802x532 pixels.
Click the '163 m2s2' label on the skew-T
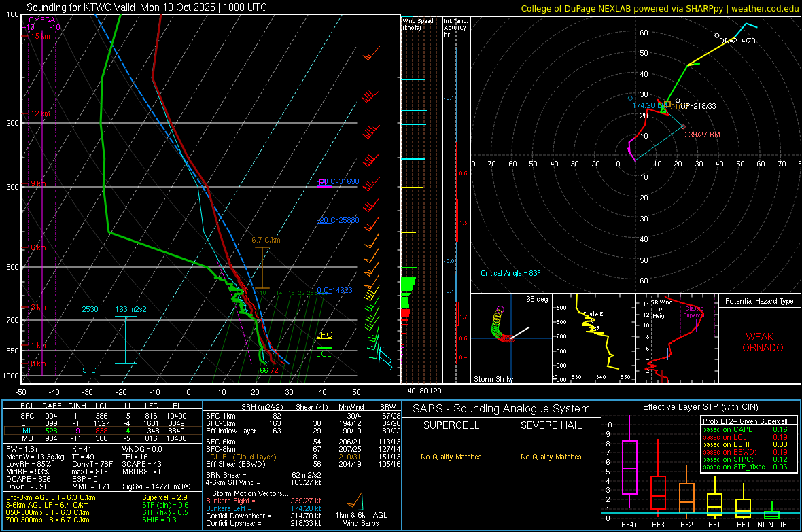(131, 309)
